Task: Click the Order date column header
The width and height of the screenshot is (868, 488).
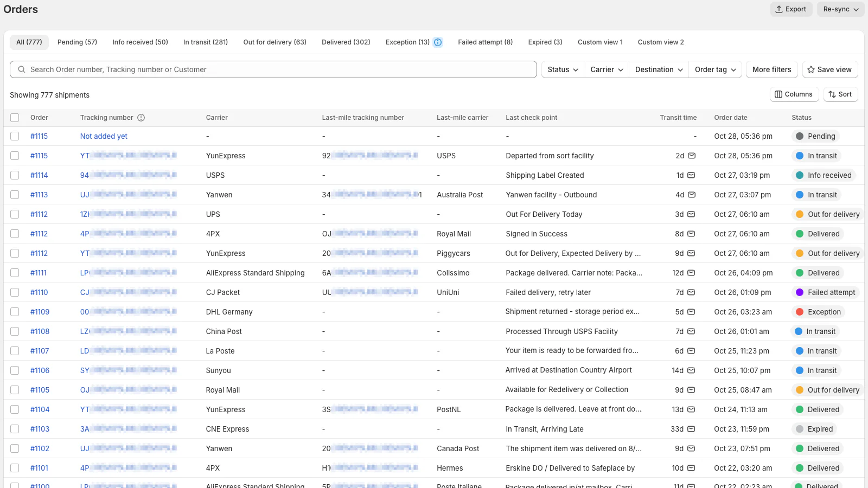Action: (730, 118)
